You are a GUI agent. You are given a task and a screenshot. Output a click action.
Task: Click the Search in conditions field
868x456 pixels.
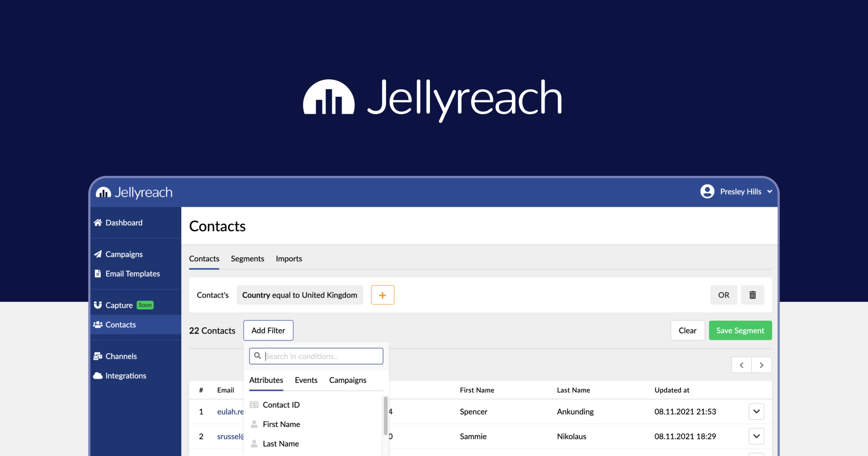coord(316,356)
